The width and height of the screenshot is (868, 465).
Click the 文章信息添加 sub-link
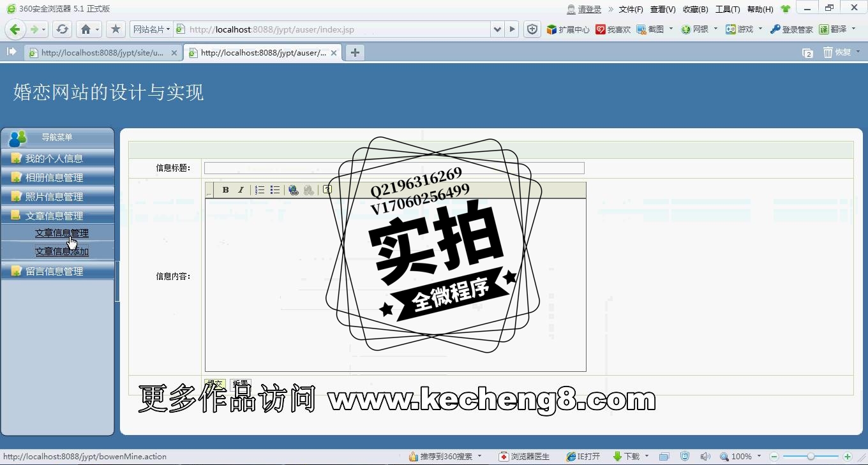[62, 251]
